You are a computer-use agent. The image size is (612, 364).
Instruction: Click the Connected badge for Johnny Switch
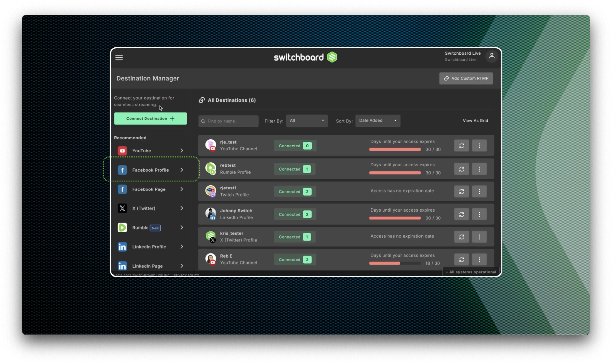coord(295,214)
